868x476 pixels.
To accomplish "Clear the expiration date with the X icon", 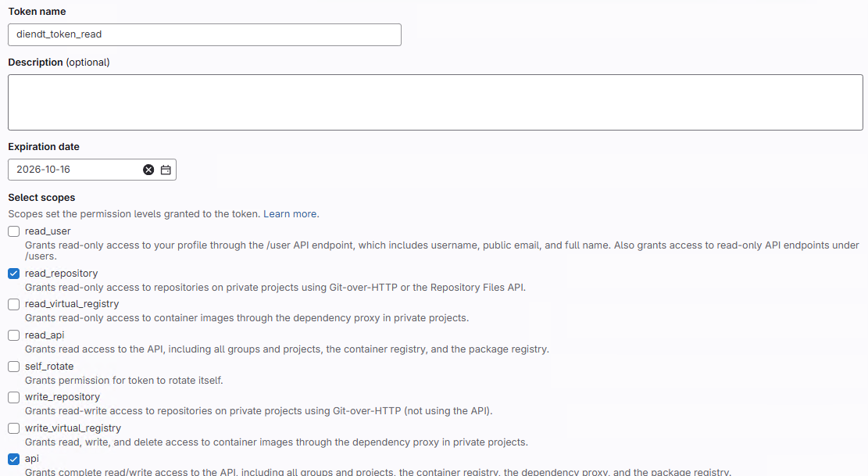I will coord(148,170).
